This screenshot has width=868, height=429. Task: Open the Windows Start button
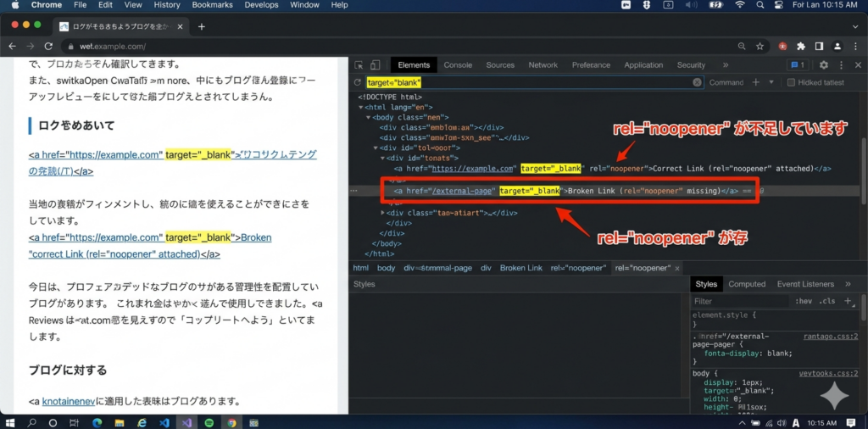(x=11, y=423)
